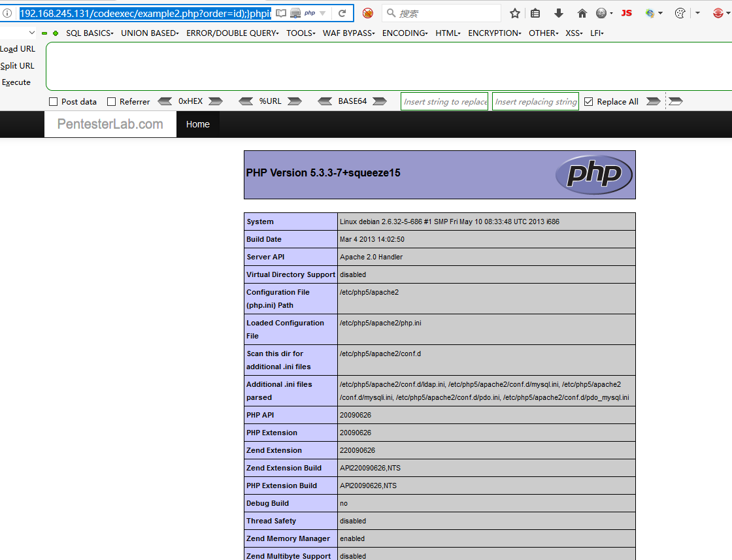The height and width of the screenshot is (560, 732).
Task: Click the %URL encode right arrow
Action: tap(295, 101)
